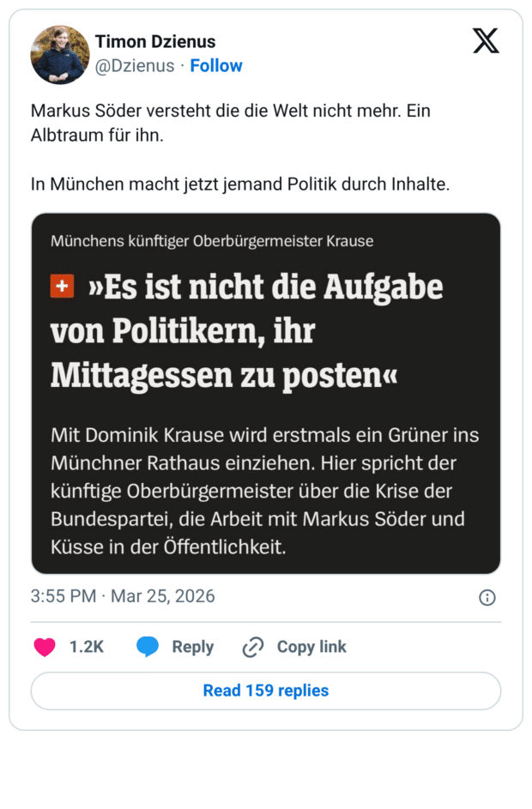This screenshot has height=809, width=532.
Task: Click the Spiegel+ badge on the article headline
Action: (61, 287)
